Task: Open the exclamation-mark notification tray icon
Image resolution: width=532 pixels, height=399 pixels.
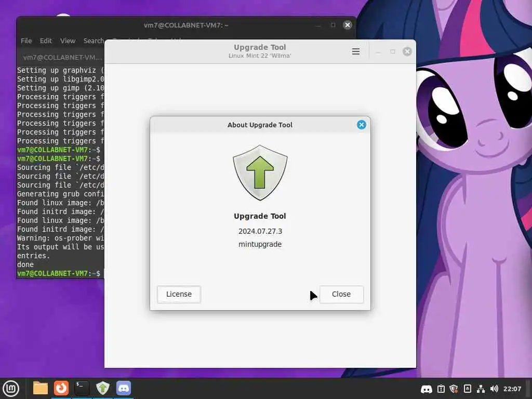Action: (x=441, y=389)
